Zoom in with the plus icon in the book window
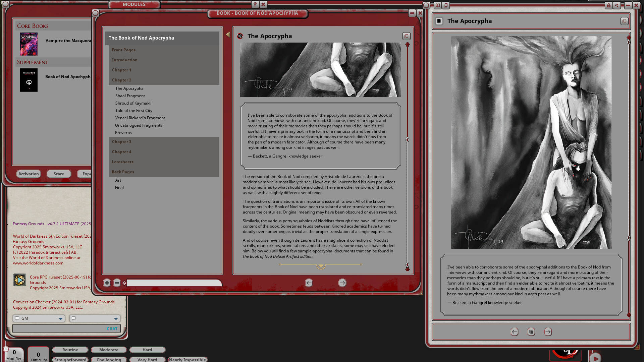 [x=107, y=283]
